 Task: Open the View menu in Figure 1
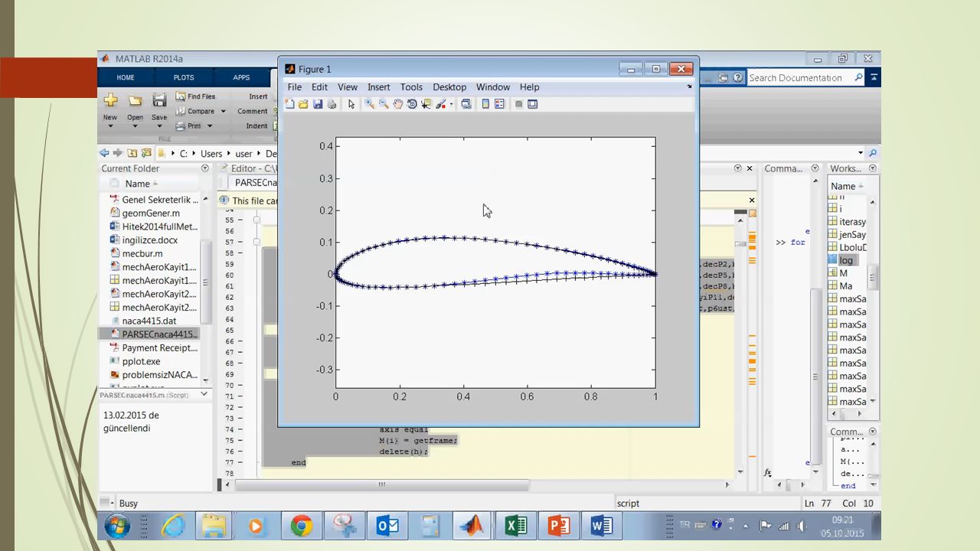[x=348, y=87]
